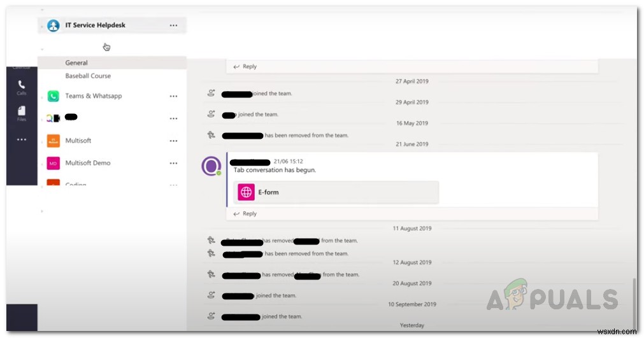Click the 21 June 2019 date separator
This screenshot has width=644, height=338.
(412, 144)
